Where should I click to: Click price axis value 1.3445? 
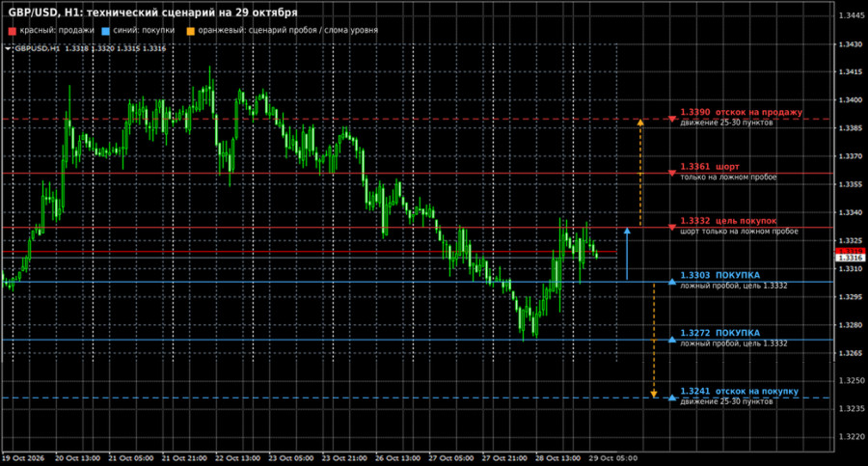point(851,15)
